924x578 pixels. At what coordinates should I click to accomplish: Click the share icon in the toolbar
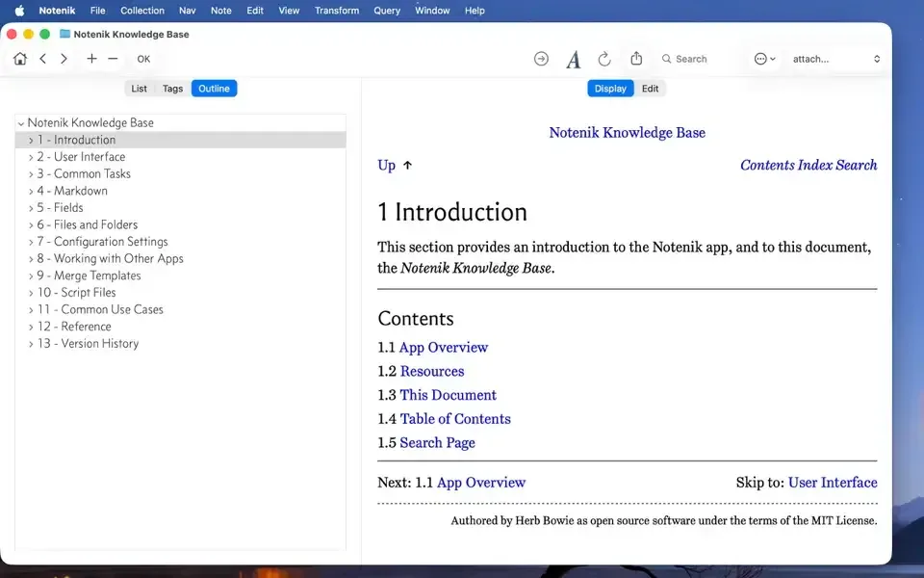(x=636, y=58)
